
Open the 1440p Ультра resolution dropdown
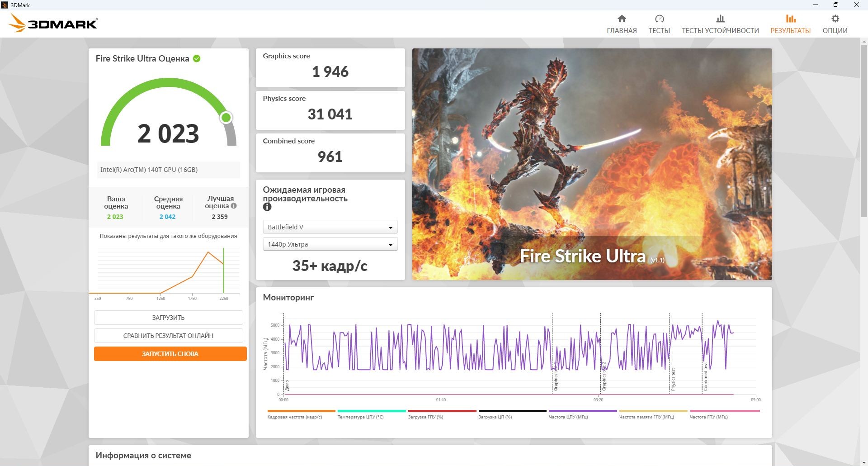[x=330, y=244]
